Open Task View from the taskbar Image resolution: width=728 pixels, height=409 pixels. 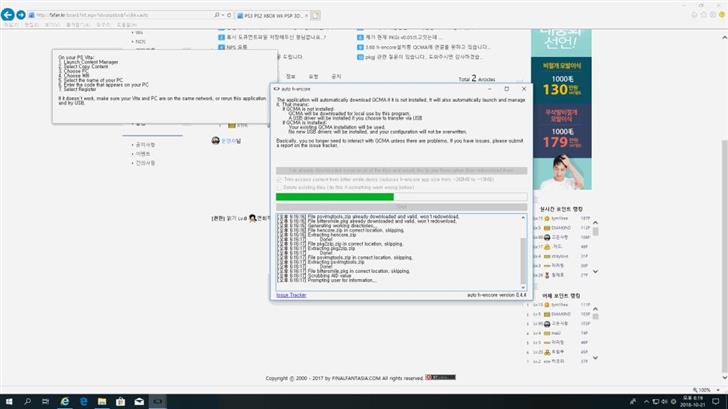pyautogui.click(x=46, y=402)
